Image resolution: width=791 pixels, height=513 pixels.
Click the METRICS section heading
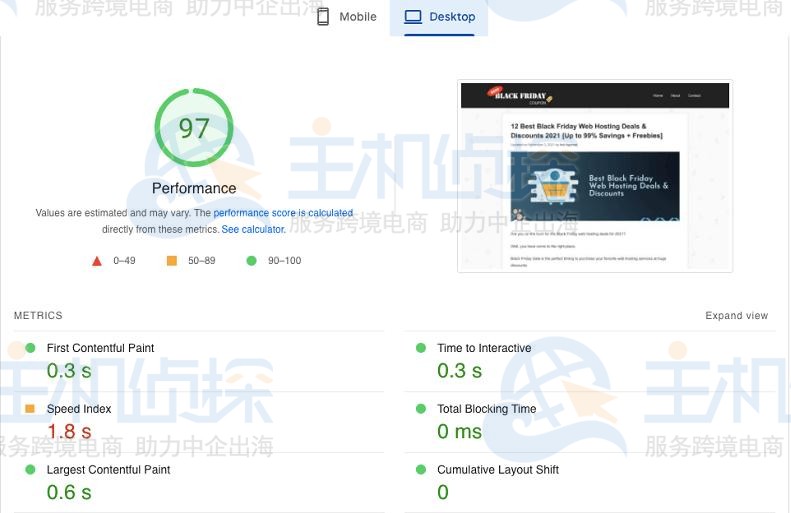point(38,315)
